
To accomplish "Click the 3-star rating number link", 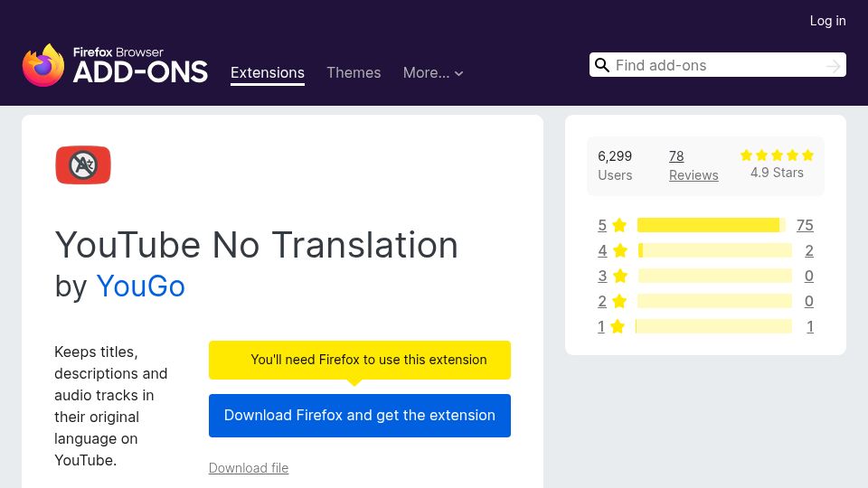I will (602, 276).
